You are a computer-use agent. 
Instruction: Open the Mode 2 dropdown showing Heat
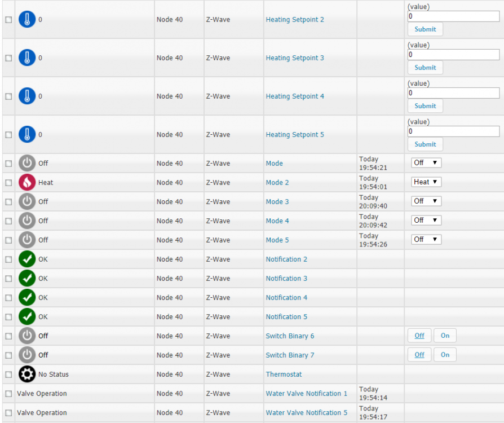426,182
